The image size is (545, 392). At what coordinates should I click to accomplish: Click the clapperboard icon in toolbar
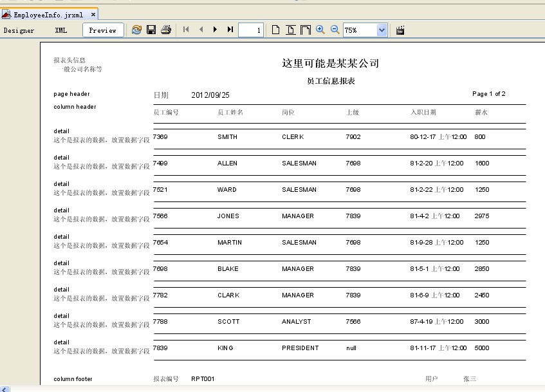pyautogui.click(x=400, y=30)
